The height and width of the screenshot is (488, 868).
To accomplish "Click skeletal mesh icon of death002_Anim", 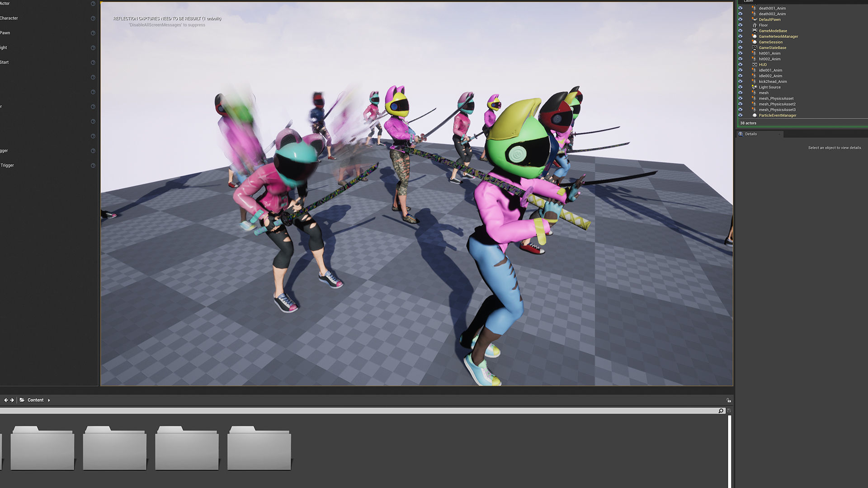I will pyautogui.click(x=754, y=14).
